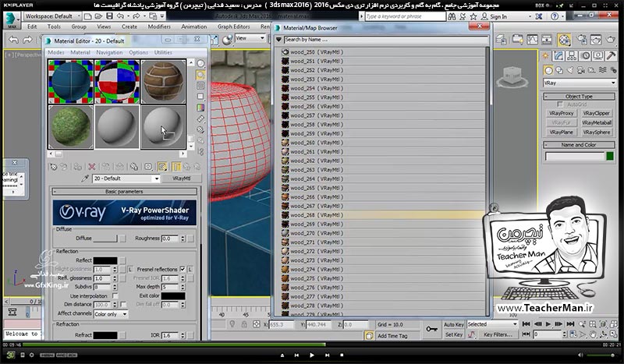Open the material name 20 - Default dropdown
624x364 pixels.
tap(126, 178)
